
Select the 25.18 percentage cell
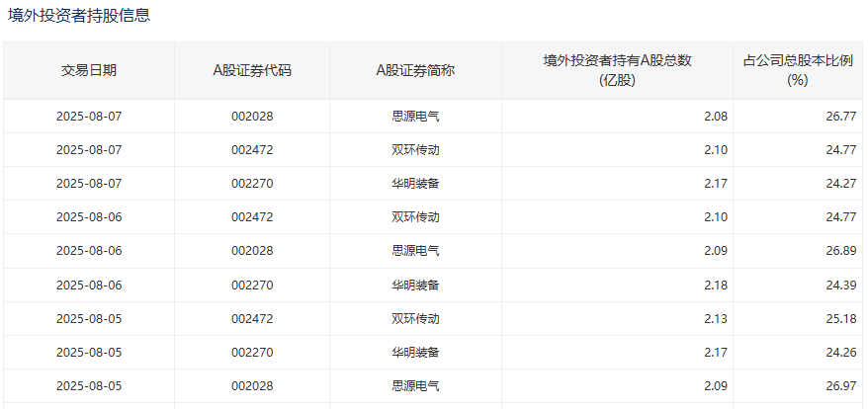[840, 318]
